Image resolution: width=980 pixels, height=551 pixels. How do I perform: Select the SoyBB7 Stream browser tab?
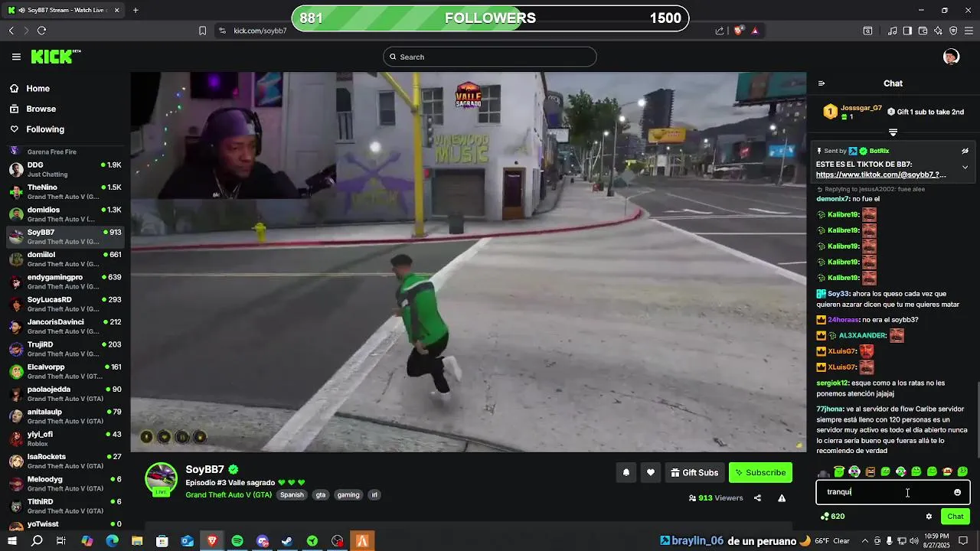(x=63, y=10)
